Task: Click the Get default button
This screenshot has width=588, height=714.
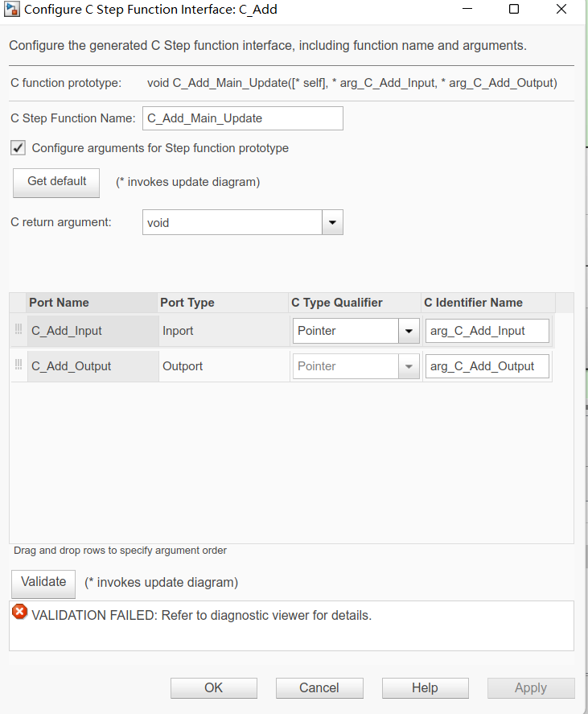Action: pos(56,183)
